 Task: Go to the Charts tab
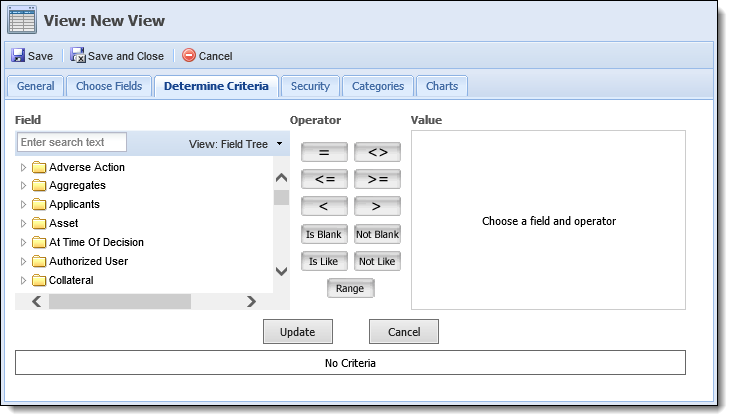442,86
